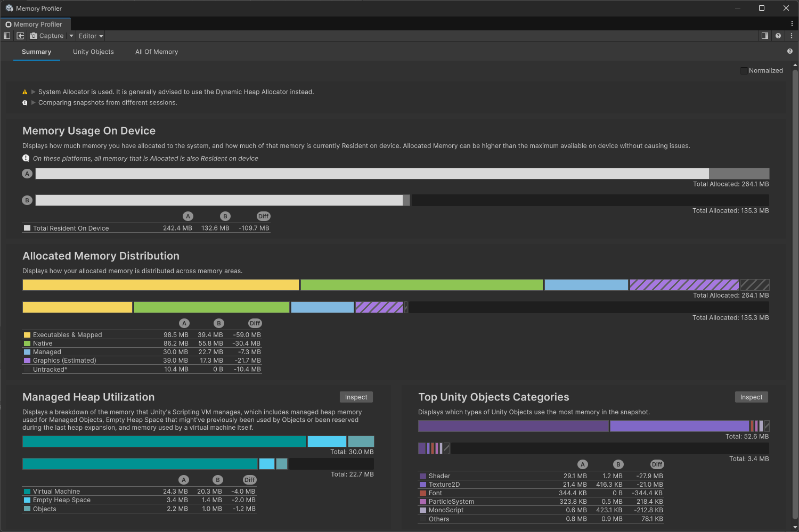Select the Memory Profiler docked window tab
This screenshot has width=799, height=532.
35,24
